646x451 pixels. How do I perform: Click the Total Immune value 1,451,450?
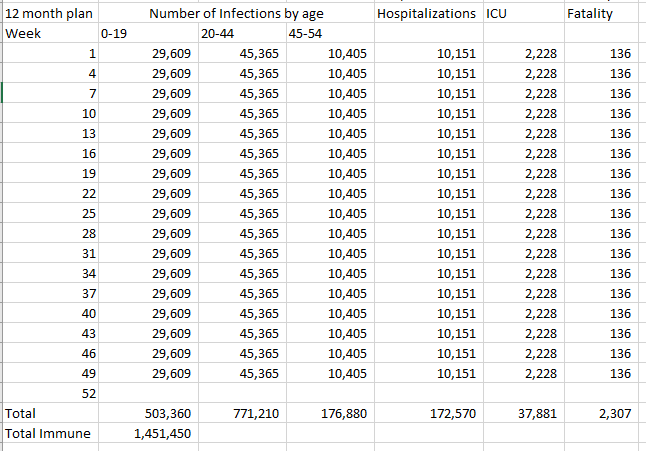(162, 433)
